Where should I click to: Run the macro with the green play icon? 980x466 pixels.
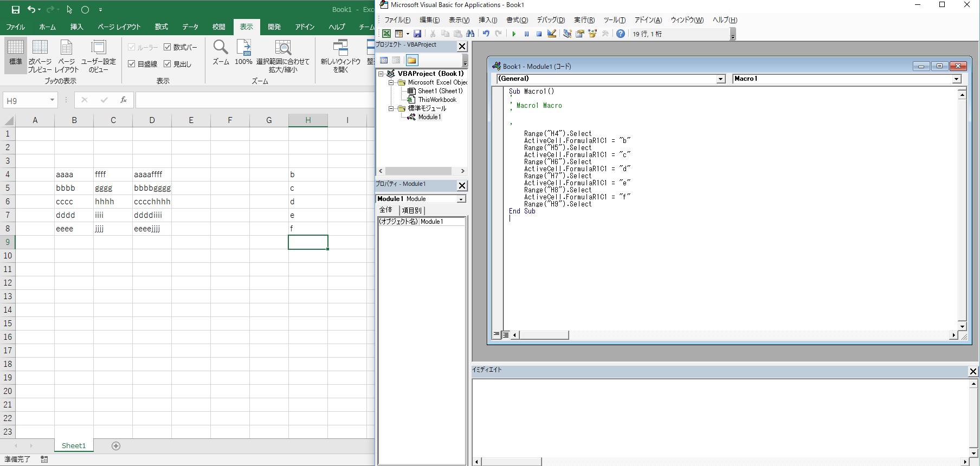tap(514, 34)
